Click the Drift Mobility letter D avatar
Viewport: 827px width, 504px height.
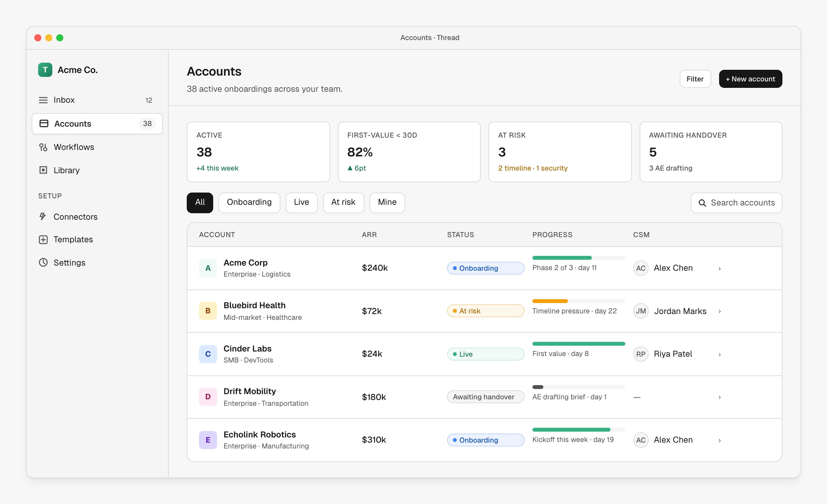click(x=208, y=397)
